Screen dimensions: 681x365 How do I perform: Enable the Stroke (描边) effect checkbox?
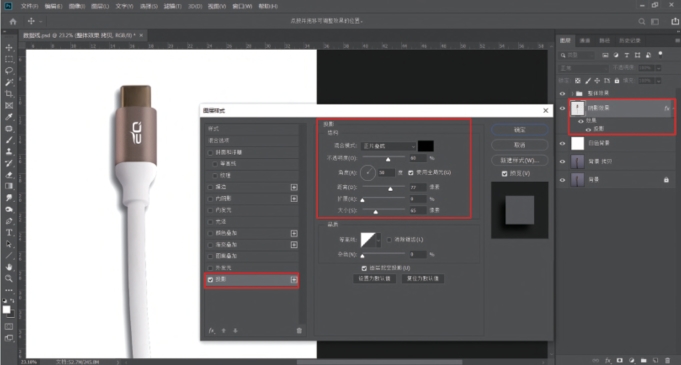(211, 187)
